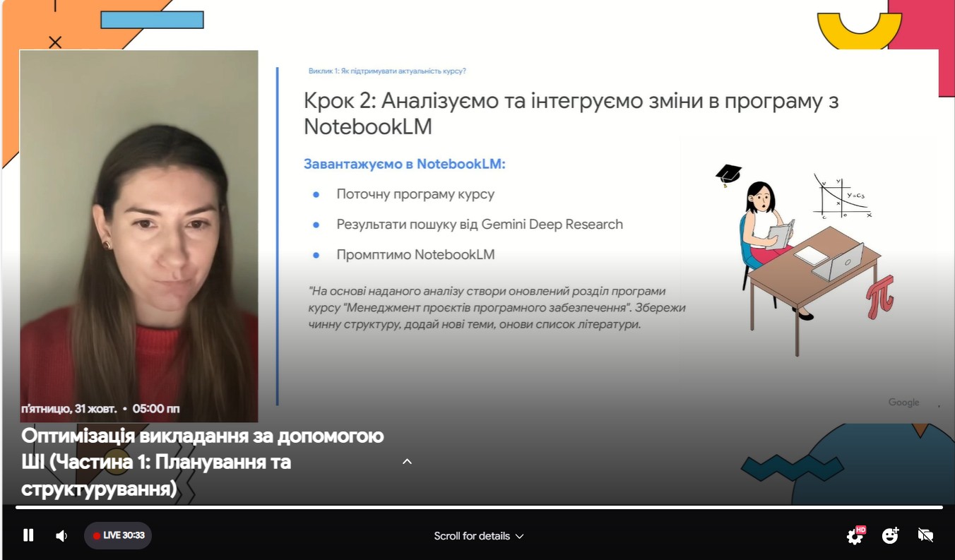Click the LIVE 30:33 badge

point(118,535)
